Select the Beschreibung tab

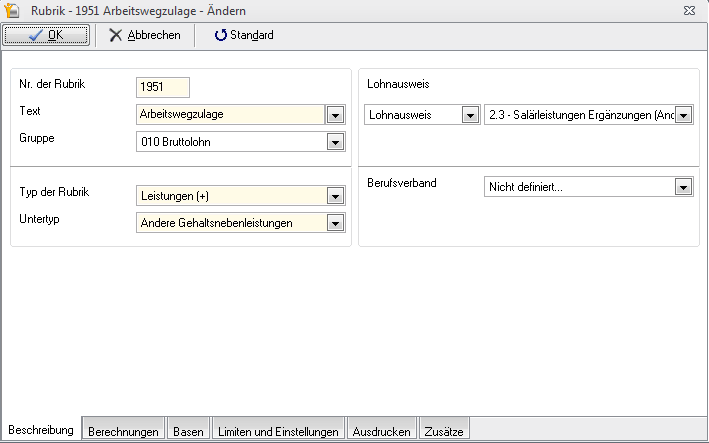pyautogui.click(x=41, y=430)
